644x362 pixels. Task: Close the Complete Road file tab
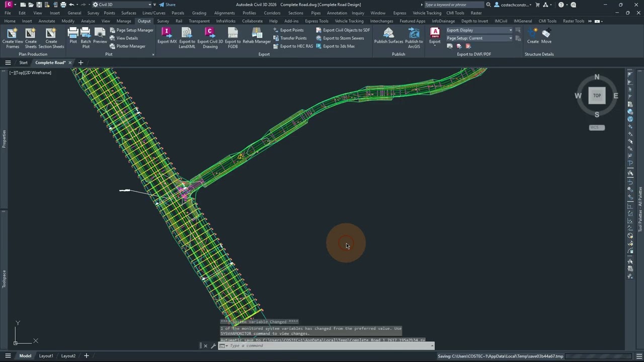coord(70,63)
